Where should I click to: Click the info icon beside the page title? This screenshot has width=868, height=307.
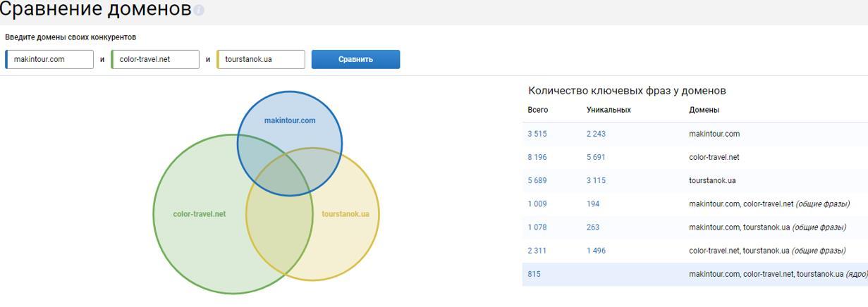[x=199, y=11]
